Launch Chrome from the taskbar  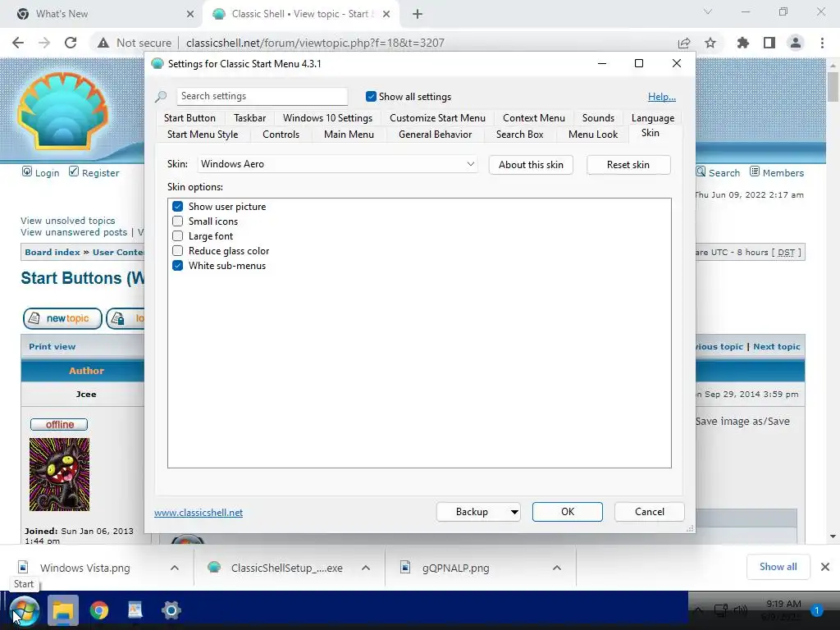pyautogui.click(x=99, y=610)
